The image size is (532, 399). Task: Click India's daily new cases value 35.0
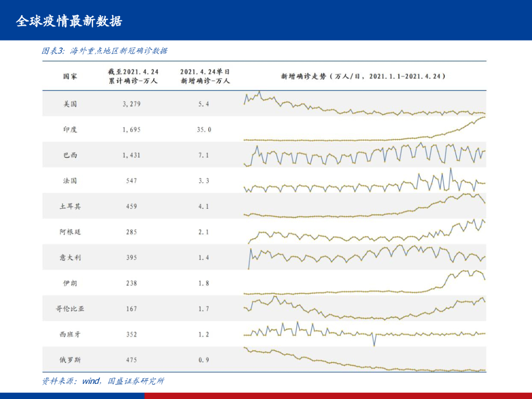pos(204,129)
